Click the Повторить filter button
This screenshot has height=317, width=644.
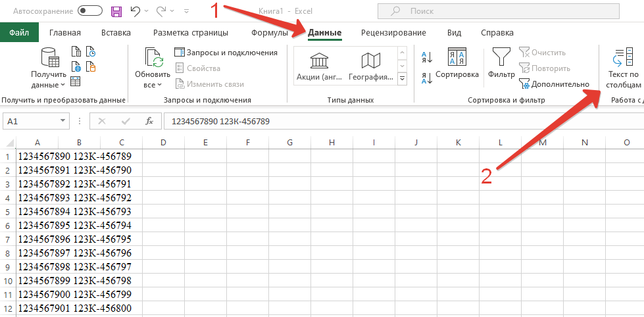point(545,68)
